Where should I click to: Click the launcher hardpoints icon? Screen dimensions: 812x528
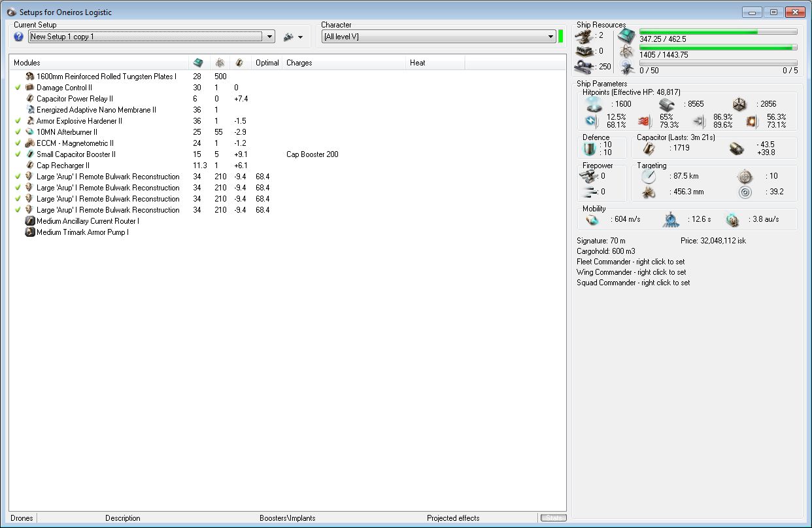click(x=584, y=51)
